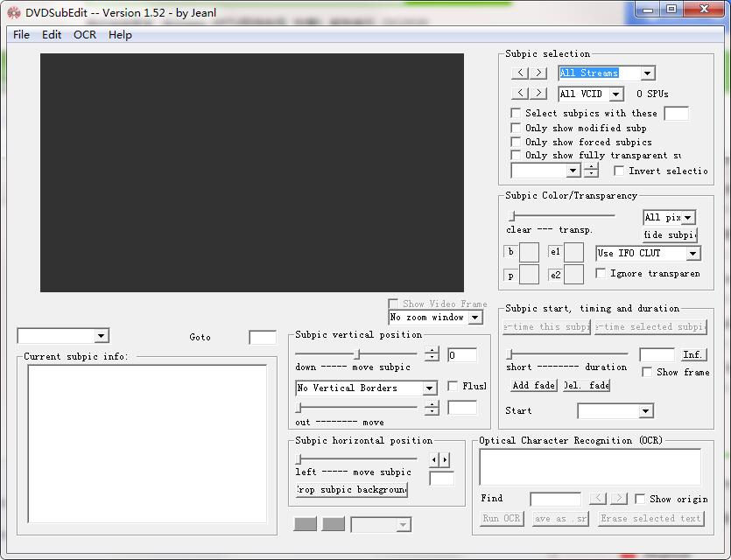Click the Goto input field
The width and height of the screenshot is (731, 560).
(263, 337)
